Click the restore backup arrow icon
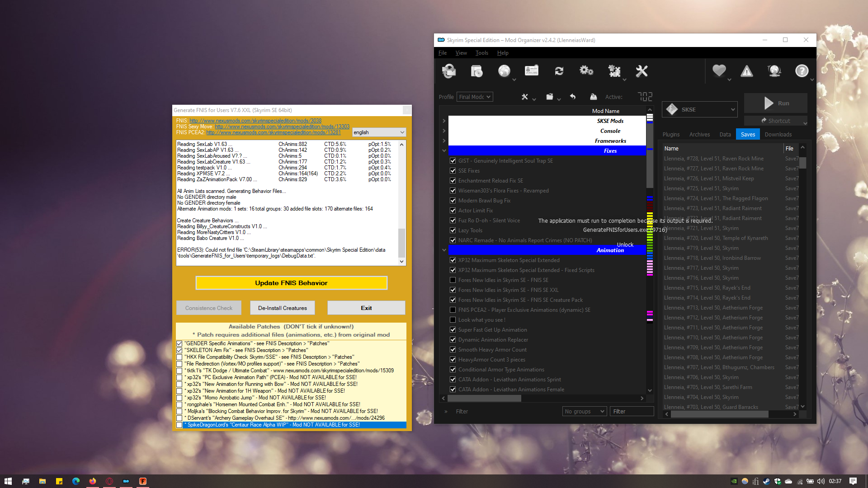The width and height of the screenshot is (868, 488). [x=573, y=97]
